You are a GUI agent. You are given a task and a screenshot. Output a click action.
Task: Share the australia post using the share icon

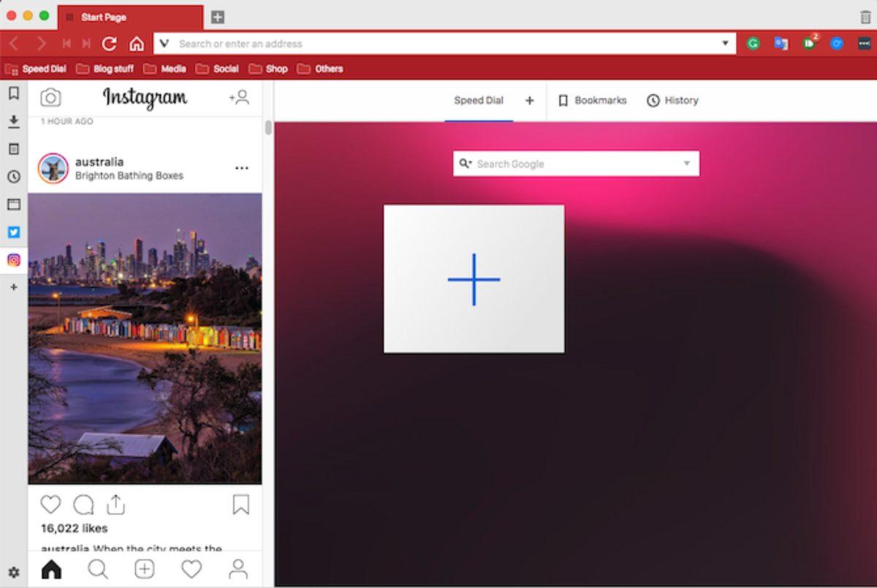(116, 504)
